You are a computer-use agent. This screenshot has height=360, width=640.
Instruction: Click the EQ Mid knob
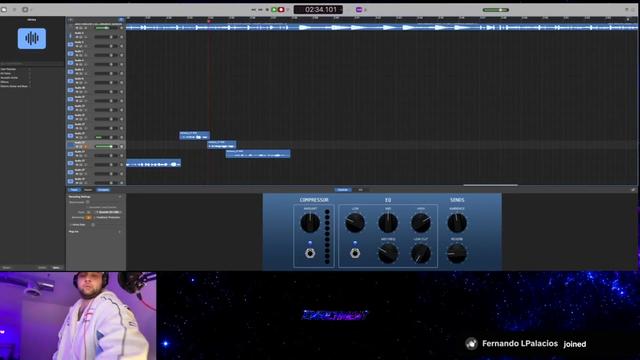pyautogui.click(x=388, y=223)
